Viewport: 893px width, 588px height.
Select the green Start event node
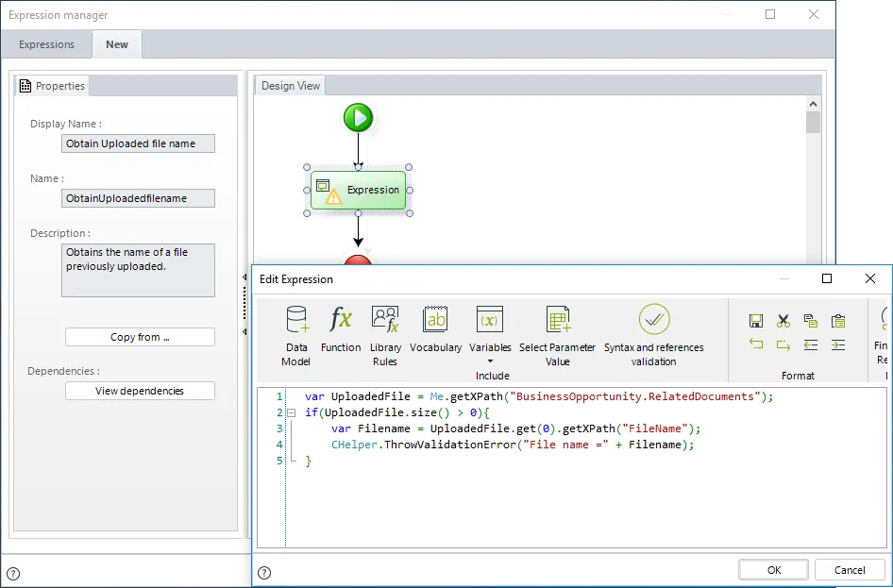[x=358, y=117]
